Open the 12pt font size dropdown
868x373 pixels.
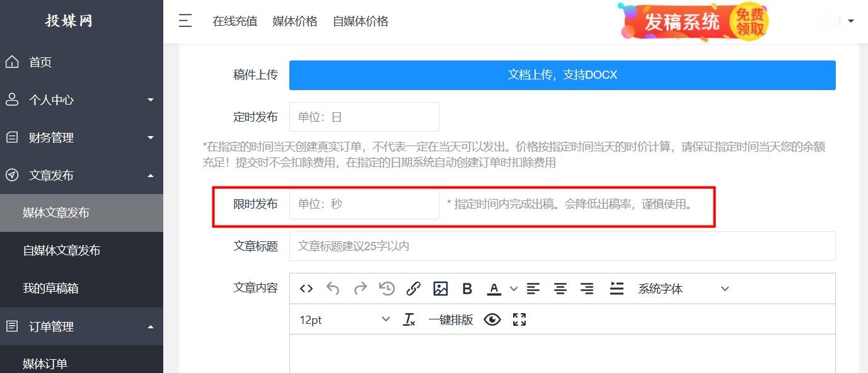[344, 319]
